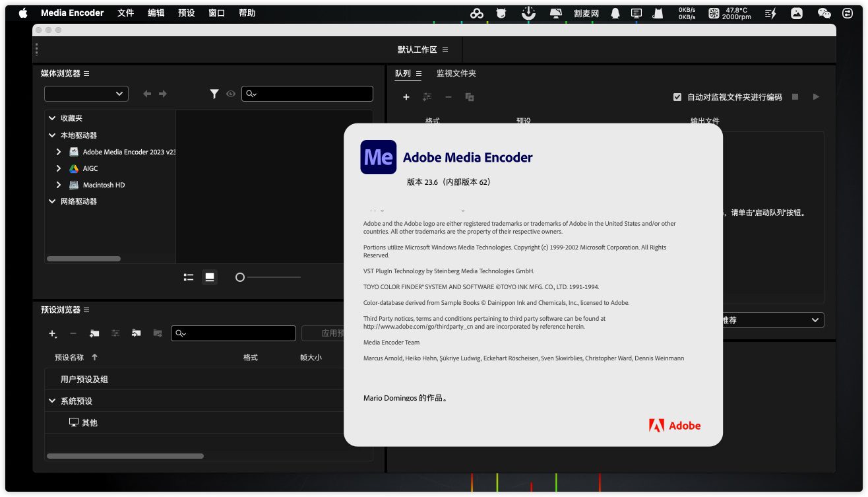Switch to the 监视文件夹 tab
The height and width of the screenshot is (497, 868).
coord(456,73)
